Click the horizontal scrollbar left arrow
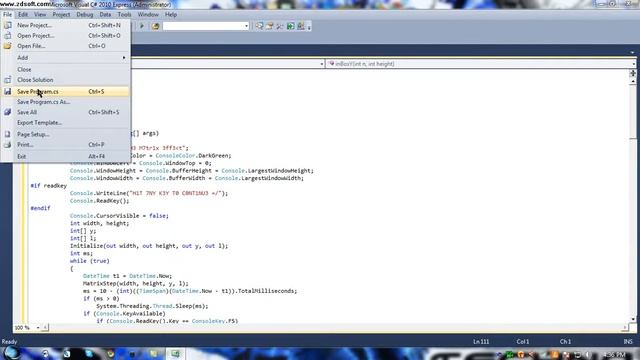640x360 pixels. 45,327
